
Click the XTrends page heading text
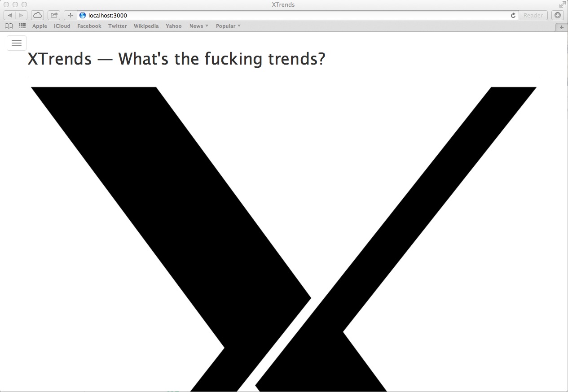coord(176,59)
